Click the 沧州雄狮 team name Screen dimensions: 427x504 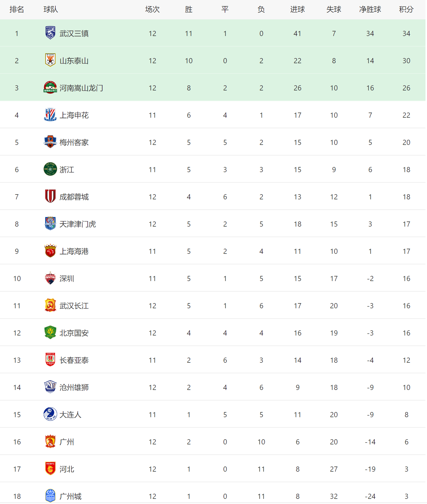[x=74, y=388]
